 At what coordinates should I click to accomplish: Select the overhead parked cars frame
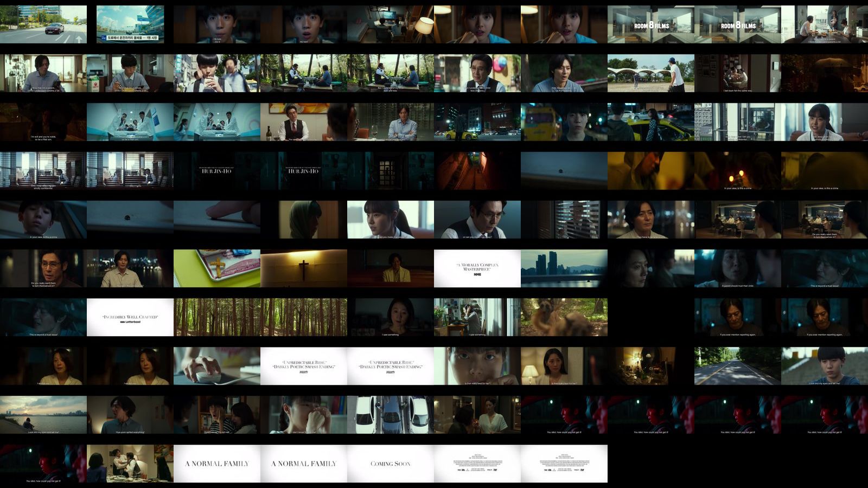(x=391, y=415)
